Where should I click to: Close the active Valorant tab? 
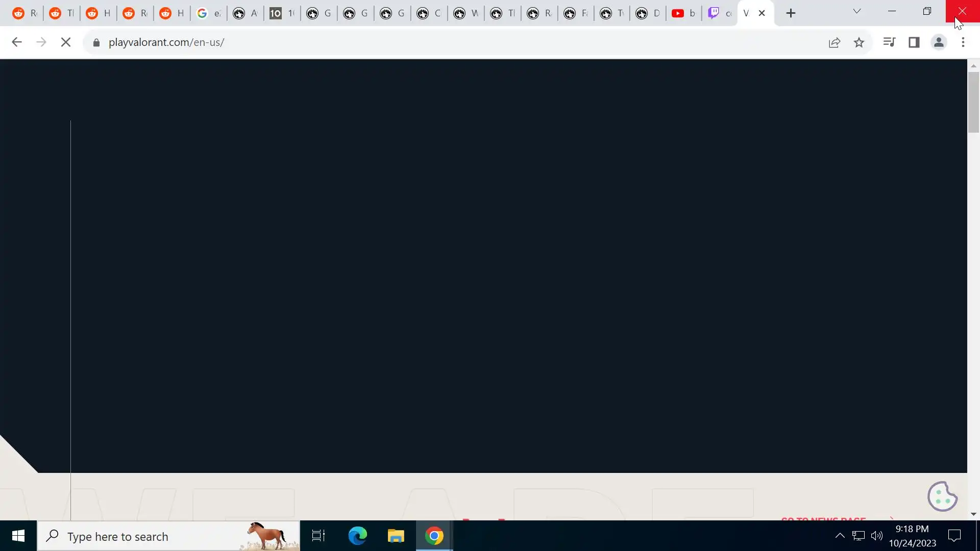762,13
